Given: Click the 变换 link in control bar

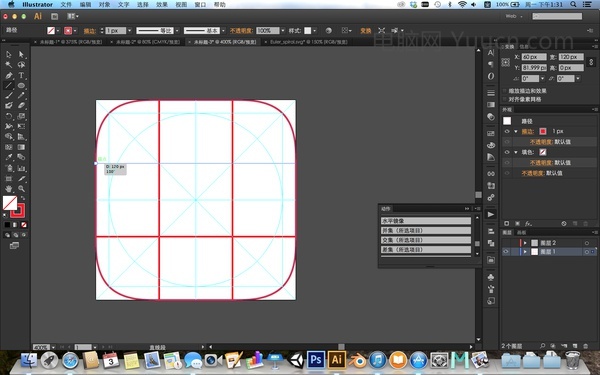Looking at the screenshot, I should pos(365,31).
